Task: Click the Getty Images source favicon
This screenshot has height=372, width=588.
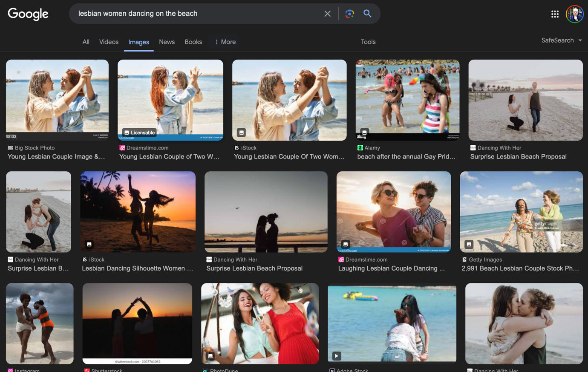Action: tap(464, 260)
